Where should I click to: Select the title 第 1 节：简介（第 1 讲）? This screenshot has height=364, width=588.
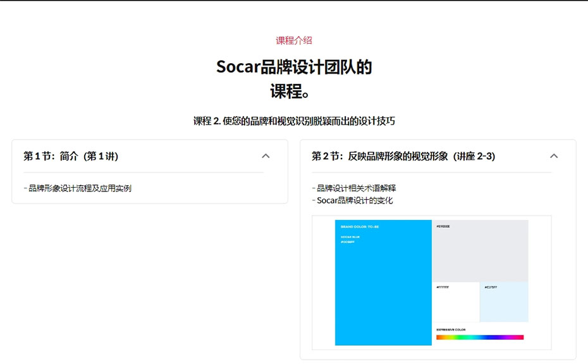[x=71, y=156]
